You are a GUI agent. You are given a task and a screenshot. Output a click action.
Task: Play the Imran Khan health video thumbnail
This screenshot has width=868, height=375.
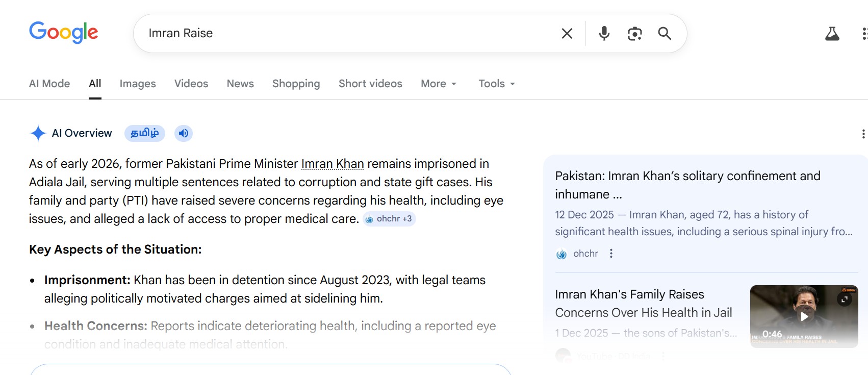point(804,316)
